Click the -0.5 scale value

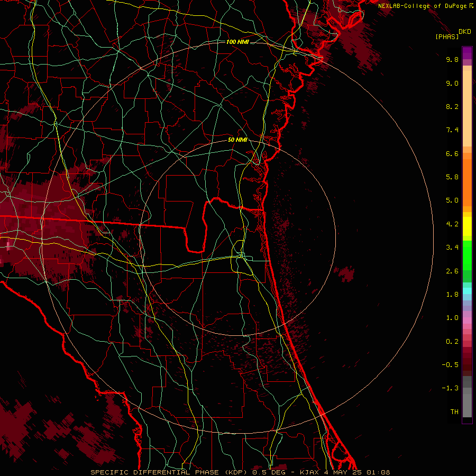pyautogui.click(x=450, y=365)
